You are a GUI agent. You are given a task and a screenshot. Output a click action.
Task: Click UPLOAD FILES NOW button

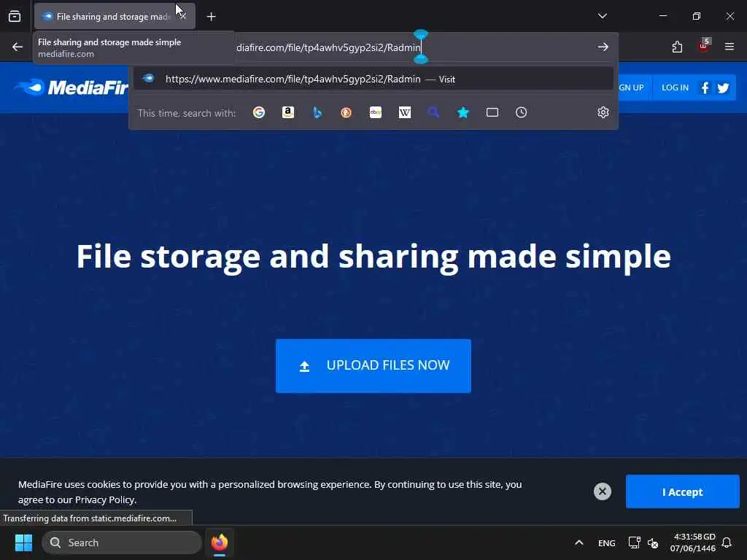click(x=373, y=366)
